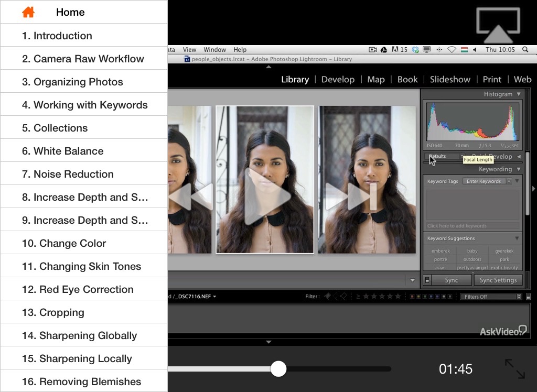Image resolution: width=537 pixels, height=392 pixels.
Task: Open the AirPlay screen mirroring icon
Action: click(498, 26)
